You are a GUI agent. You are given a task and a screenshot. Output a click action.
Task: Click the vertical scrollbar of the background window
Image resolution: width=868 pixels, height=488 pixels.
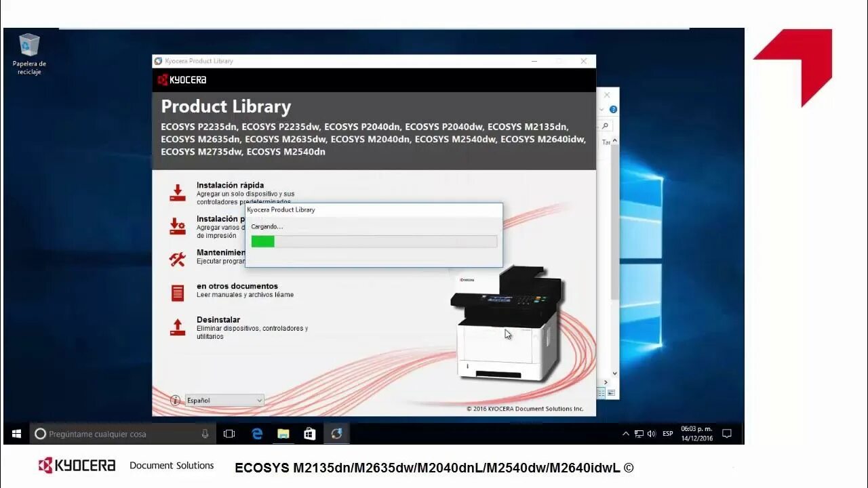click(x=615, y=222)
